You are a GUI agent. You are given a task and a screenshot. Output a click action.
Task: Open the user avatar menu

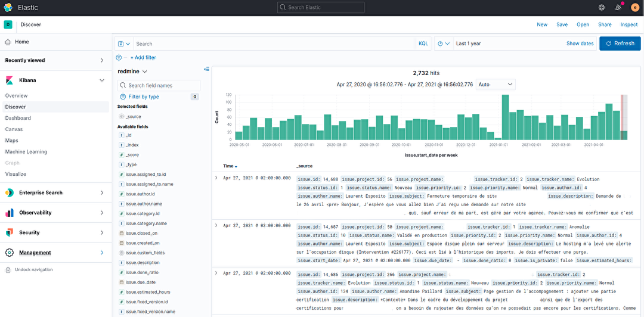coord(634,7)
